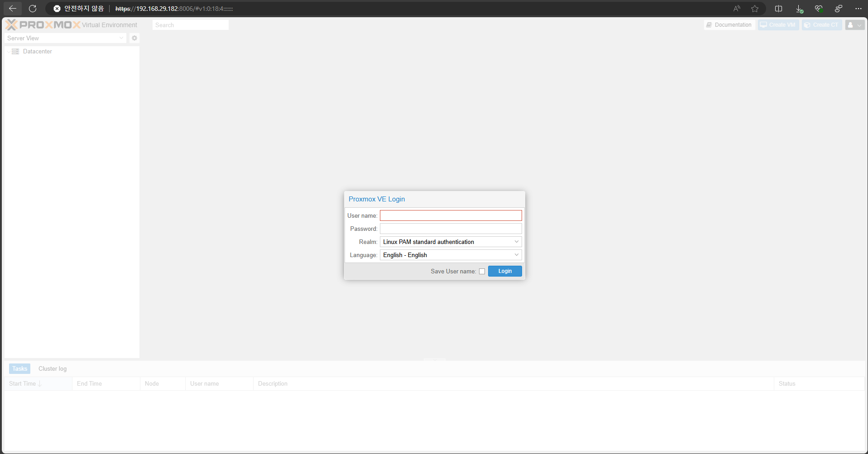Tick the Save User name checkbox
868x454 pixels.
[482, 271]
